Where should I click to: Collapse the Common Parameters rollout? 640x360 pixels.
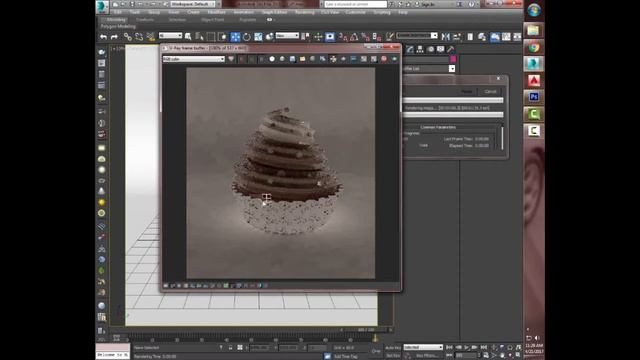coord(438,127)
